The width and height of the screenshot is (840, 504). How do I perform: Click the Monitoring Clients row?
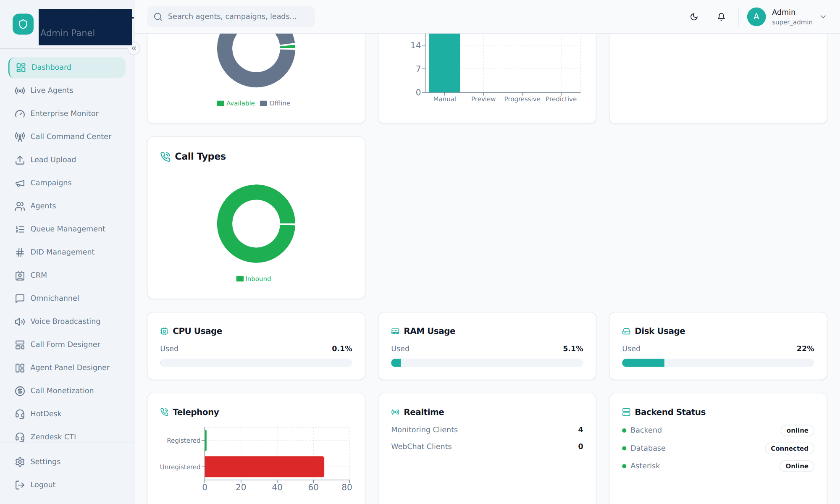tap(487, 430)
